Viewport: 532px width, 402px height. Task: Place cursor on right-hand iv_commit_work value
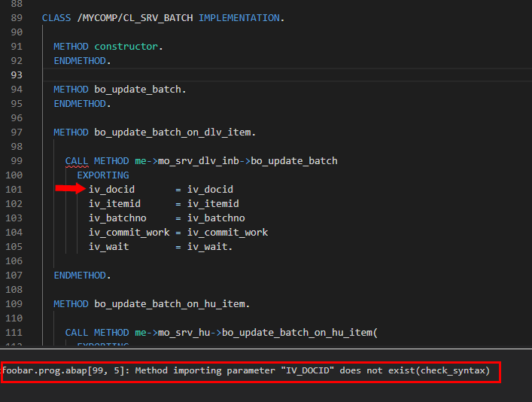tap(227, 232)
